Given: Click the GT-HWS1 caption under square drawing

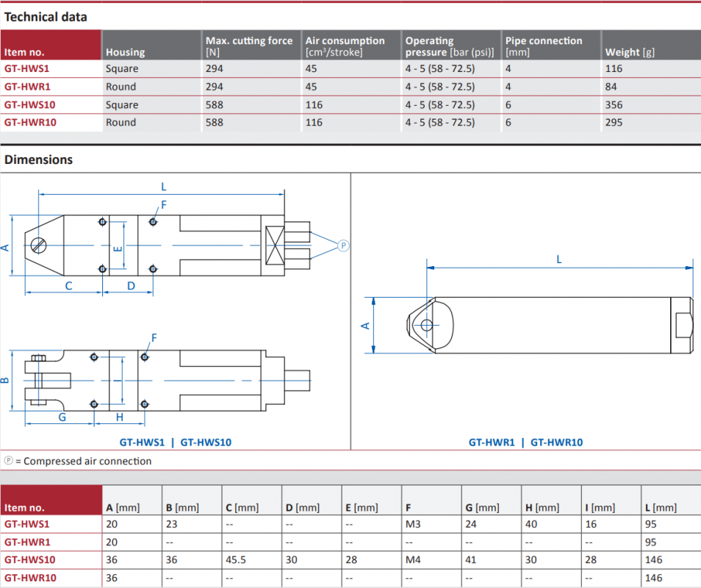Looking at the screenshot, I should [142, 442].
